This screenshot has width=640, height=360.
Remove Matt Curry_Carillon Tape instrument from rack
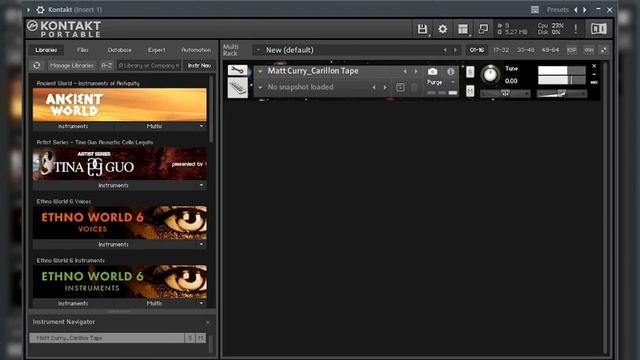[594, 66]
